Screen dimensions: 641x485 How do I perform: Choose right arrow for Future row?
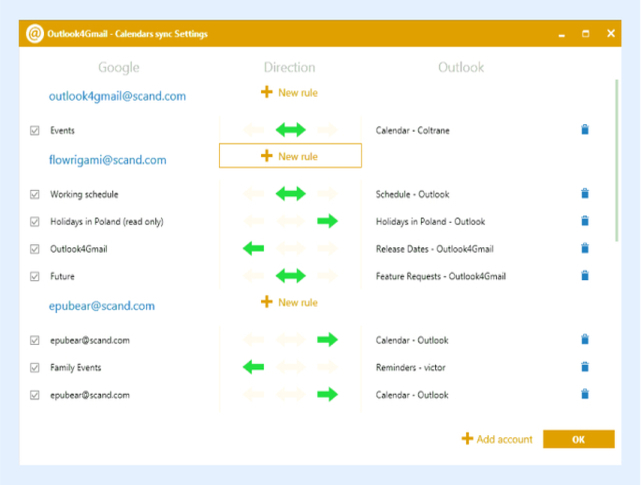click(x=327, y=276)
